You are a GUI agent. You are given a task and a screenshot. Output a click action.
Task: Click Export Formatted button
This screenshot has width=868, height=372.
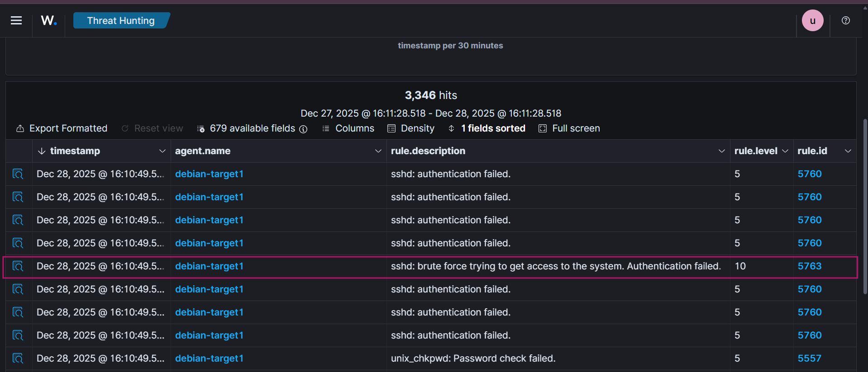62,128
